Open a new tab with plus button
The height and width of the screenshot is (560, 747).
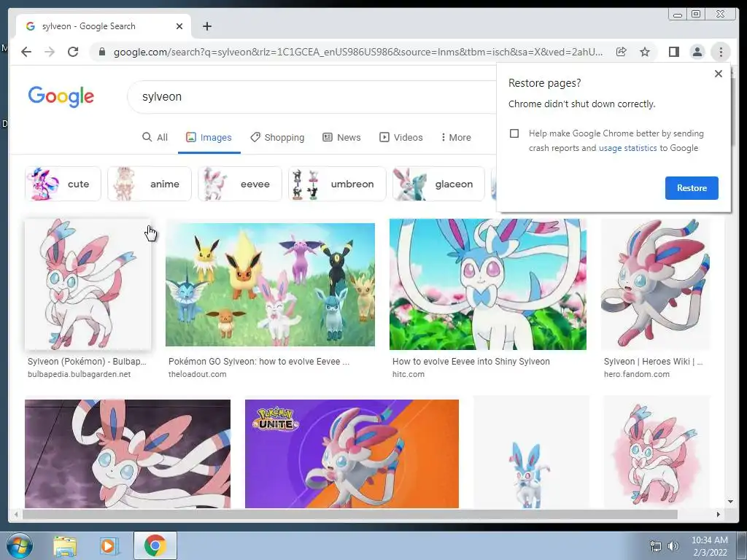(206, 26)
